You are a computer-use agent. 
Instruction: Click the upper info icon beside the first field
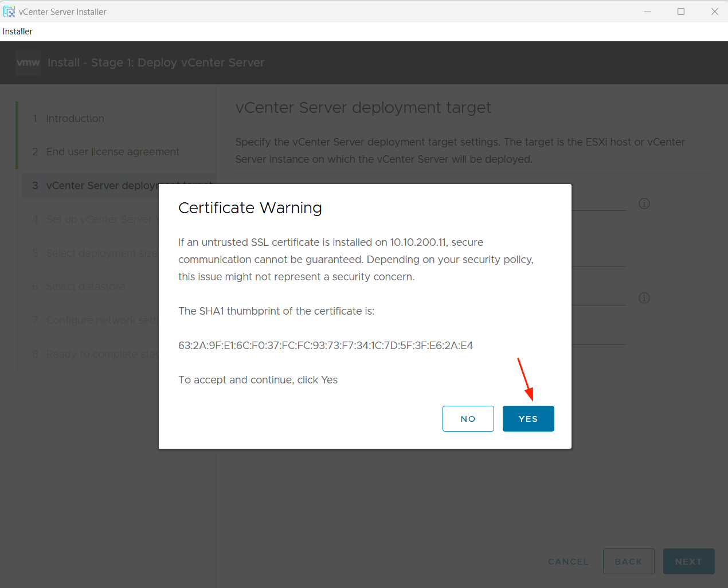[644, 203]
